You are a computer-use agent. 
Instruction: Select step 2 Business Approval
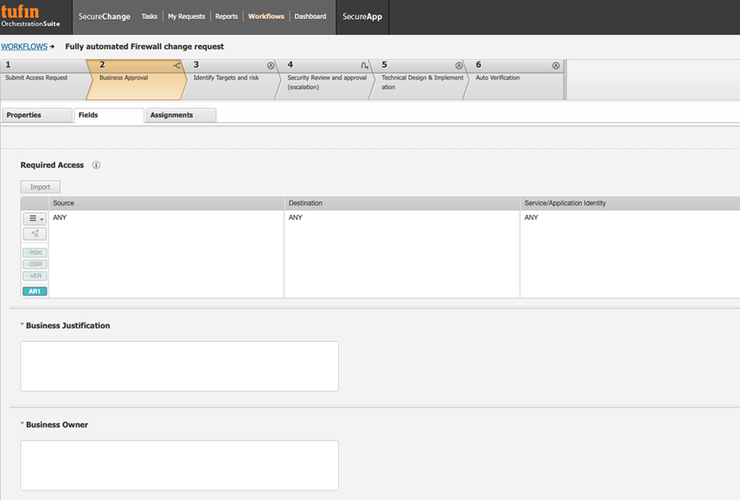[136, 79]
